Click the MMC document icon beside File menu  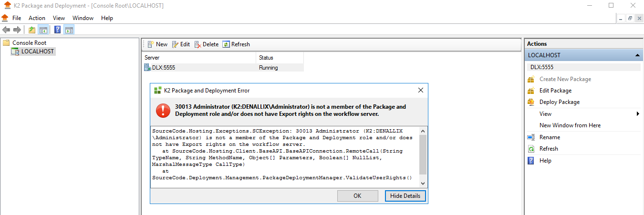[x=5, y=18]
